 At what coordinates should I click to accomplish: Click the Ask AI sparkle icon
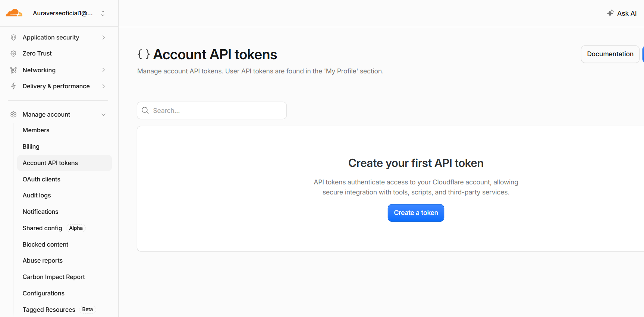pos(610,13)
